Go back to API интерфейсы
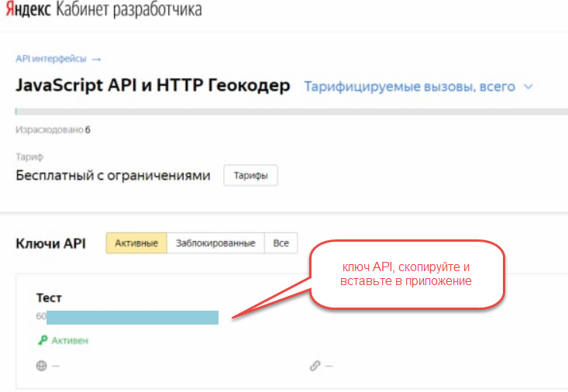This screenshot has height=392, width=568. (x=50, y=59)
